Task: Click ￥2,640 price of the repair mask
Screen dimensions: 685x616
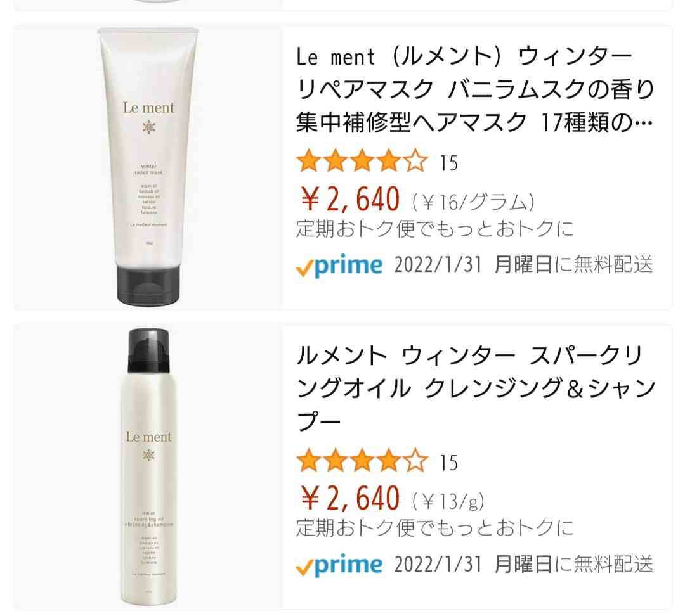Action: 350,198
